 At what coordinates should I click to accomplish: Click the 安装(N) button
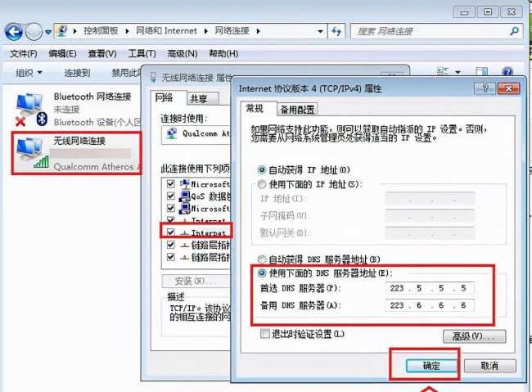(x=196, y=281)
